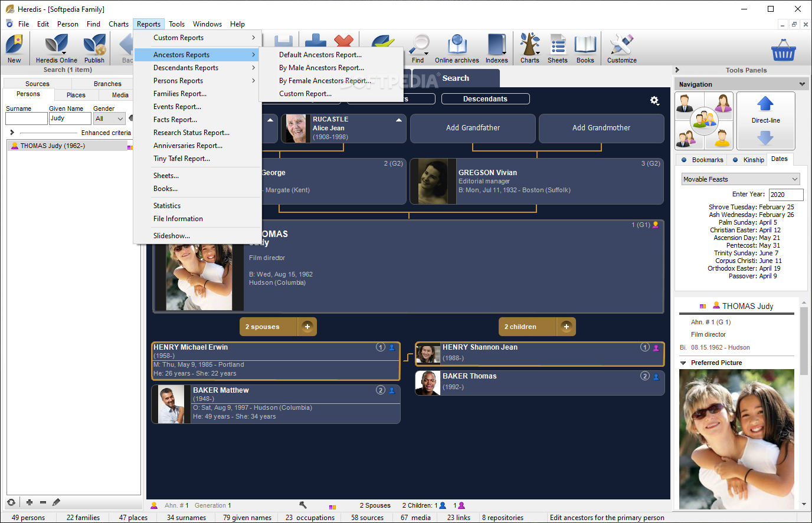
Task: Click the Customize toolbar icon
Action: [622, 48]
